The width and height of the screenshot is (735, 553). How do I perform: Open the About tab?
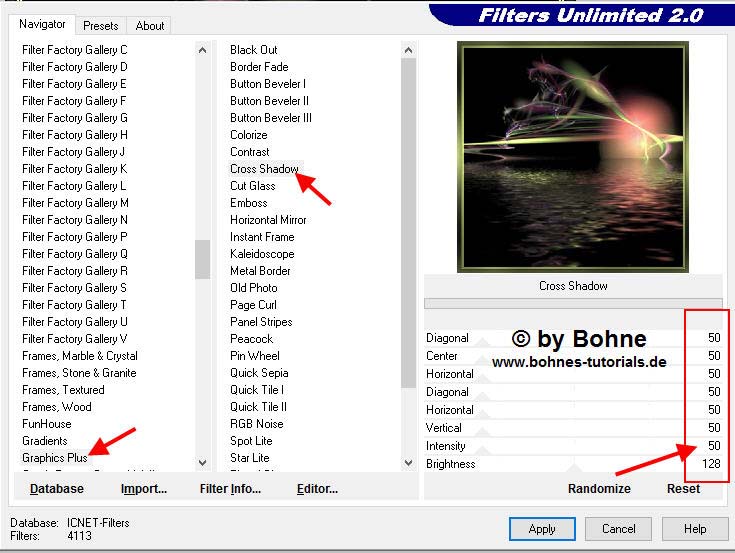pyautogui.click(x=150, y=26)
